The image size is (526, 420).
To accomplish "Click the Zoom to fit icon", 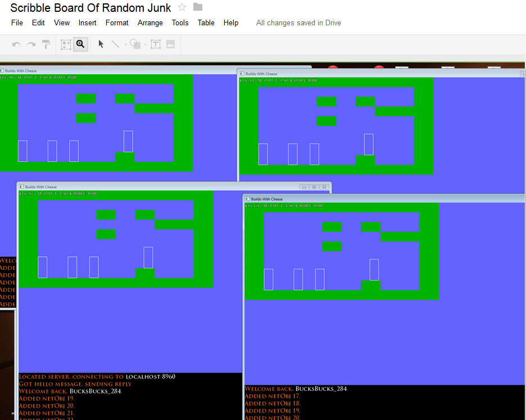I will pyautogui.click(x=66, y=44).
